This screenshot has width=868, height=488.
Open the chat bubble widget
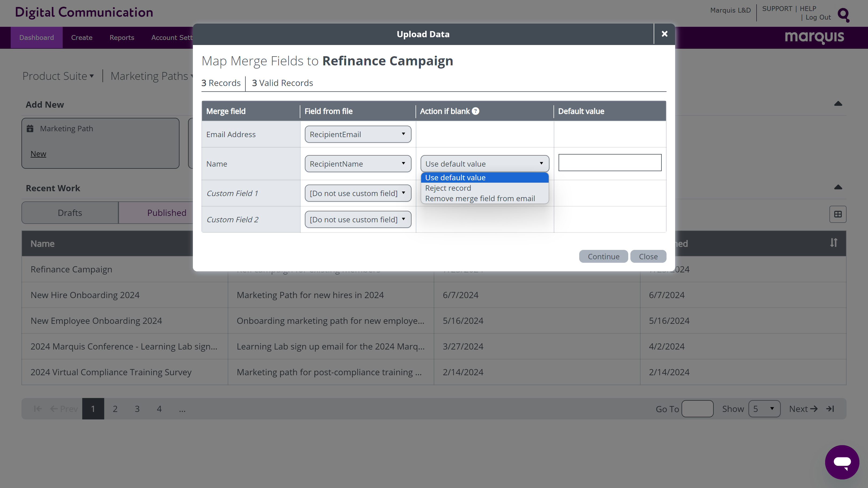[842, 462]
